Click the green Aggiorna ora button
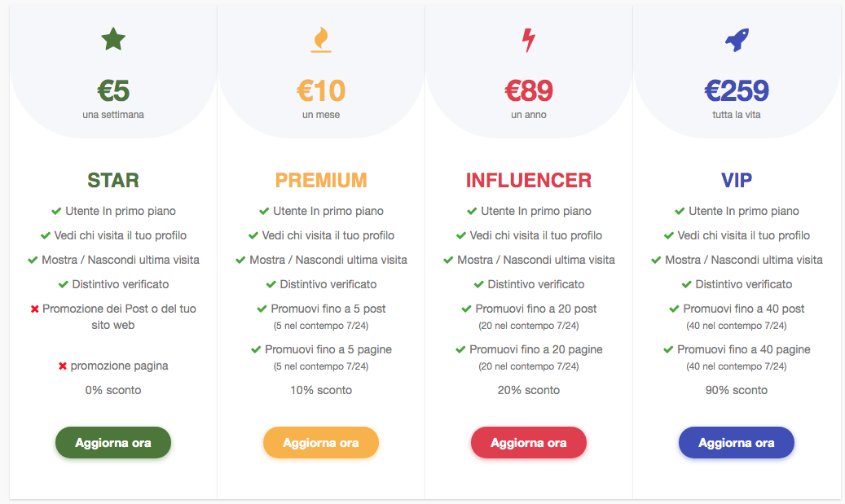Viewport: 845px width, 504px height. [113, 443]
